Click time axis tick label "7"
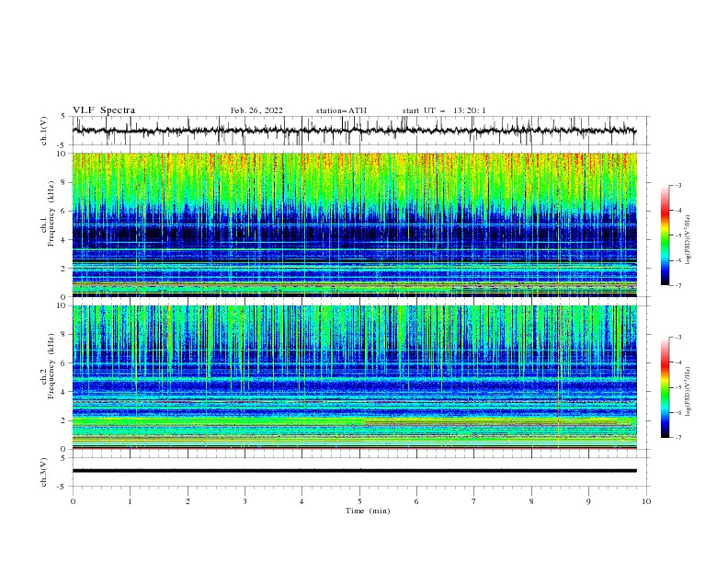Screen dimensions: 728x563 [x=474, y=501]
